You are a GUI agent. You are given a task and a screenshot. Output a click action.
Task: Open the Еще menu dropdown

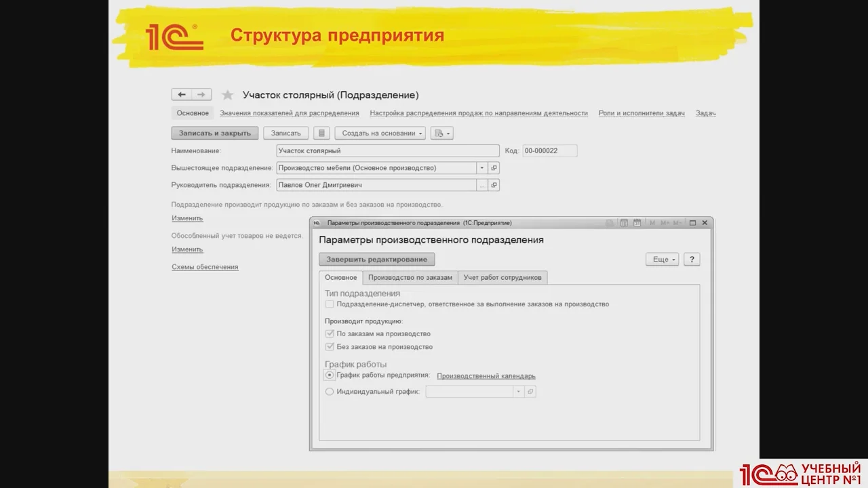click(x=662, y=259)
